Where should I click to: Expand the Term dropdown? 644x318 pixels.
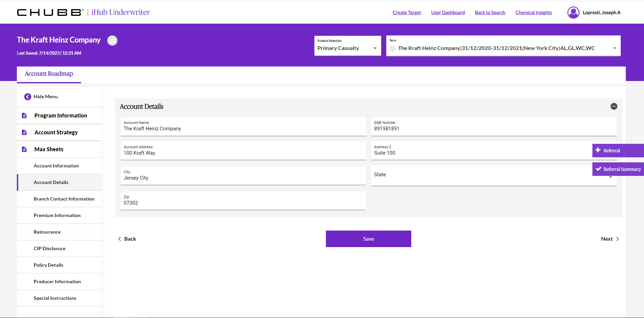[x=614, y=48]
